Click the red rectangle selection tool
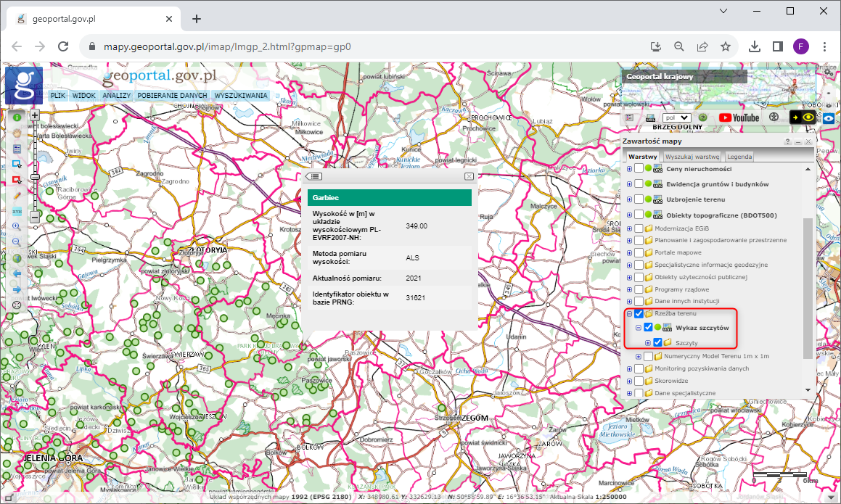This screenshot has width=841, height=504. tap(17, 180)
